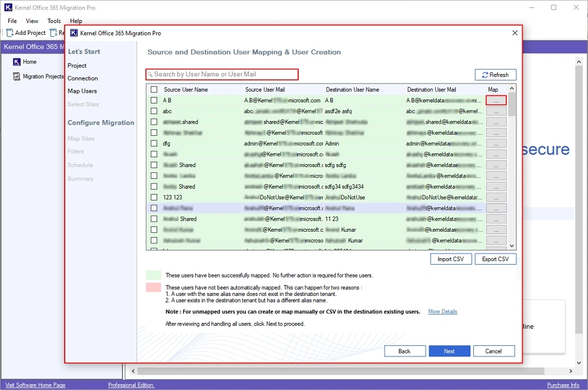Open the View menu
588x390 pixels.
(x=32, y=21)
